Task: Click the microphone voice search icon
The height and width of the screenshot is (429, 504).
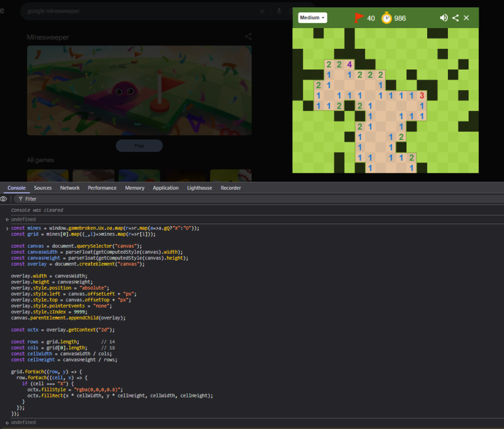Action: pos(279,11)
